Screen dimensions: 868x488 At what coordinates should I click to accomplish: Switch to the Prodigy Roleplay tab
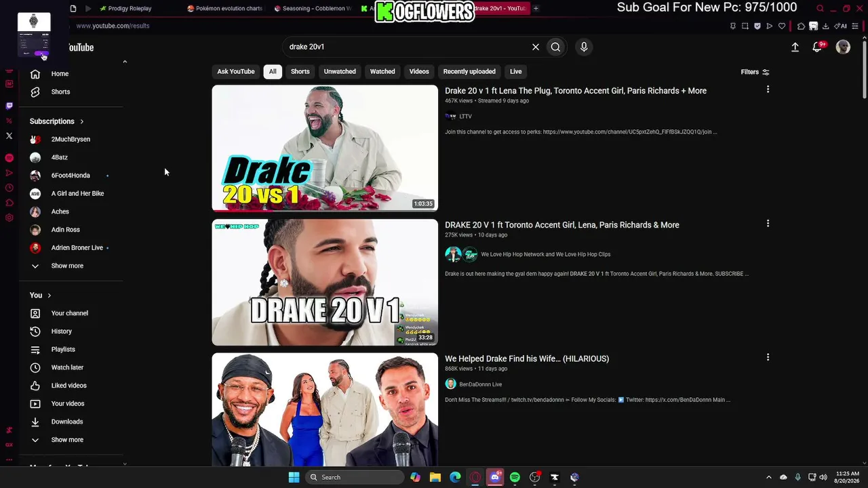click(125, 9)
